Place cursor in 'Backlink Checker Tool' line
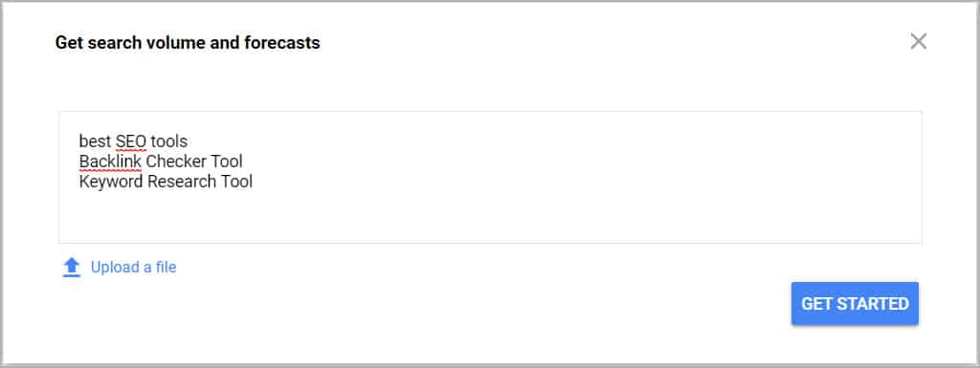Viewport: 980px width, 368px height. (161, 162)
